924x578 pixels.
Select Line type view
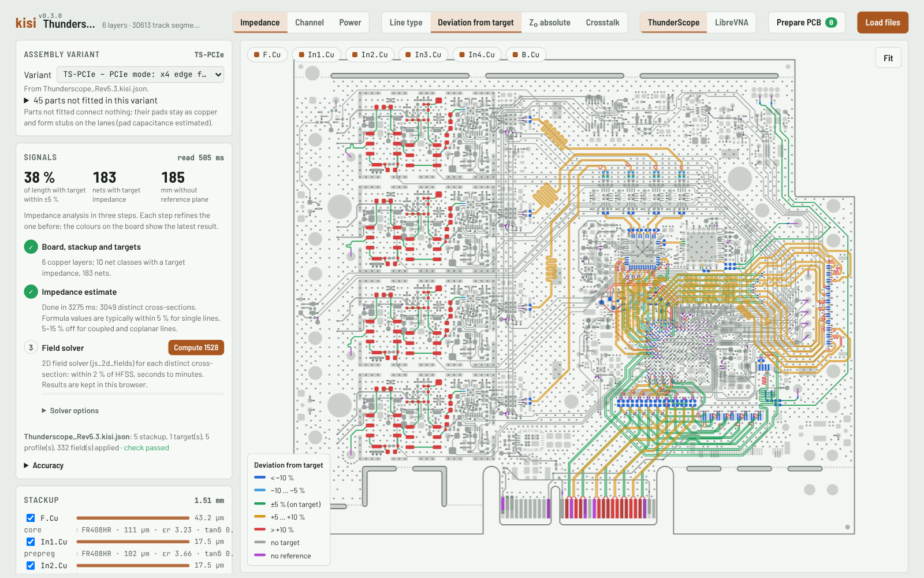click(x=406, y=23)
